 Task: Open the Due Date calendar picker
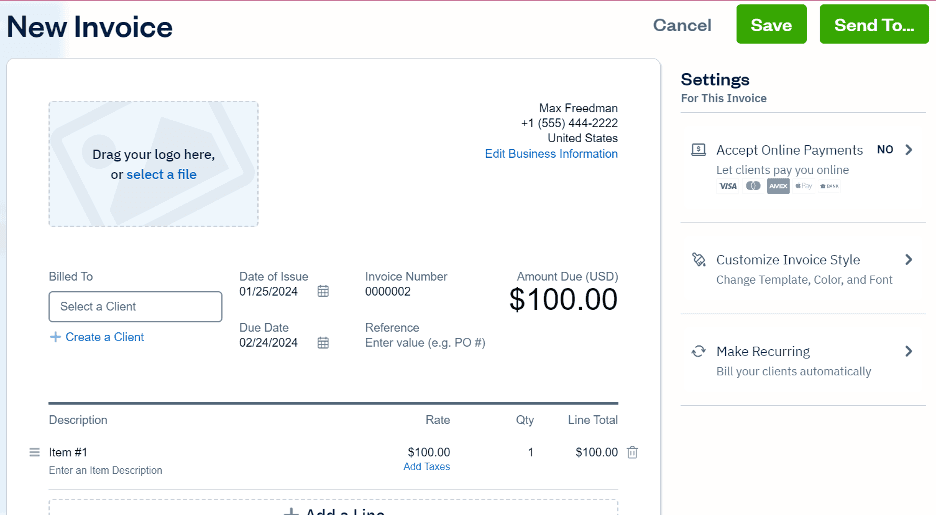[x=323, y=343]
